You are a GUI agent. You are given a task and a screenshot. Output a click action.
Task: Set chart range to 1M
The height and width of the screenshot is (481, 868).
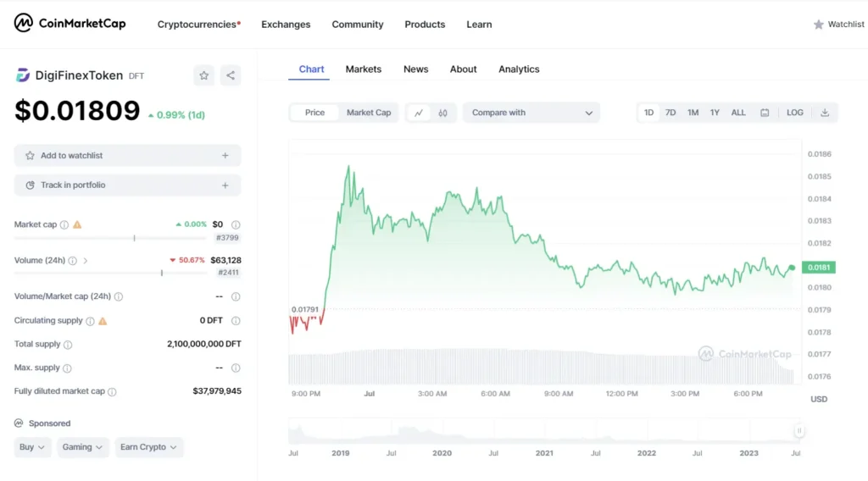coord(693,113)
